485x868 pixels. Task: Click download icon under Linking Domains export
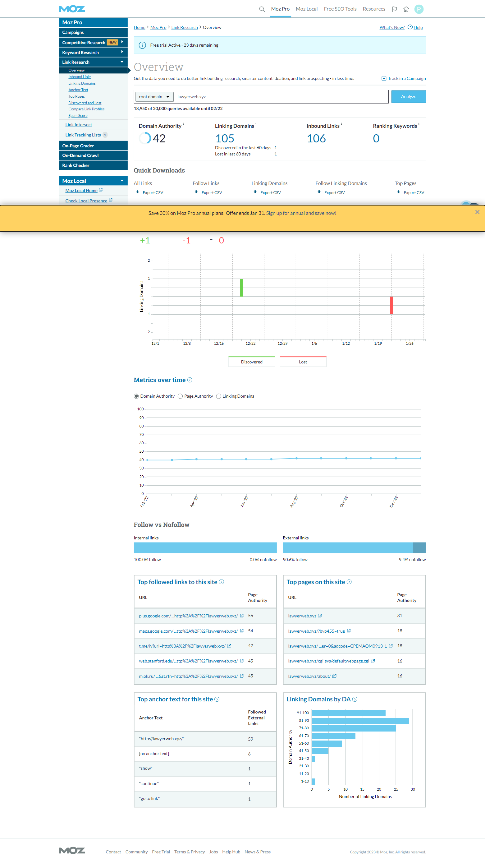coord(255,192)
